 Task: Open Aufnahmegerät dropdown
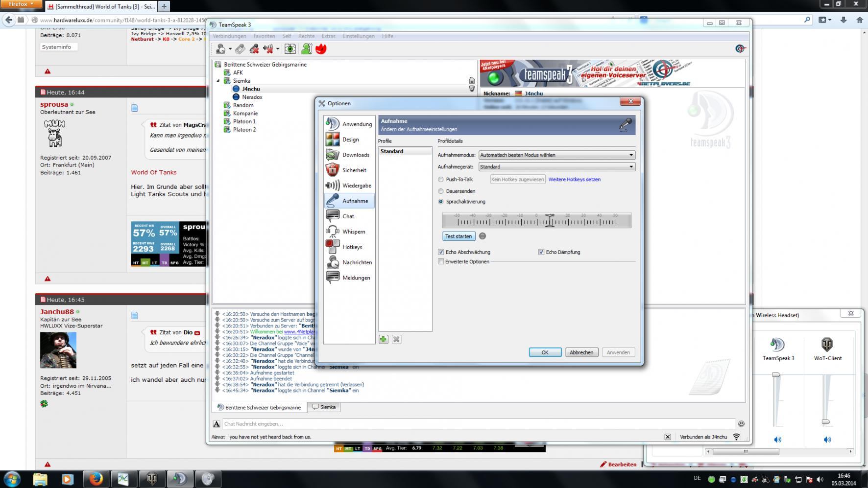[x=557, y=166]
